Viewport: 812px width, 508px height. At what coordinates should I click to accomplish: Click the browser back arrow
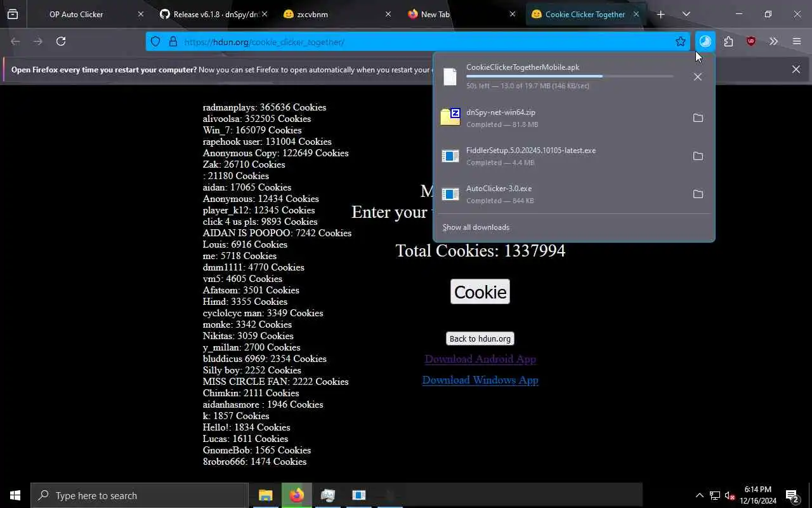coord(15,41)
